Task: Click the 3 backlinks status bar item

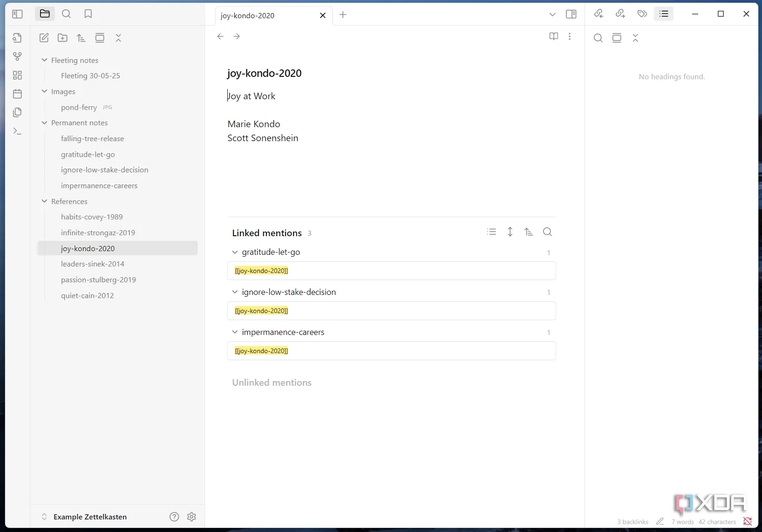Action: tap(633, 522)
